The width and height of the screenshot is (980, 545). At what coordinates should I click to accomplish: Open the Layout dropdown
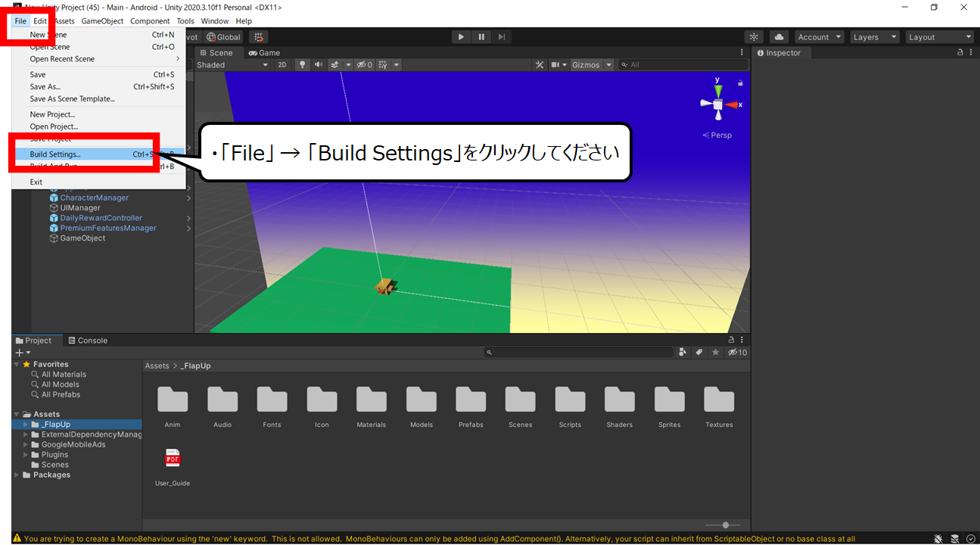point(941,37)
